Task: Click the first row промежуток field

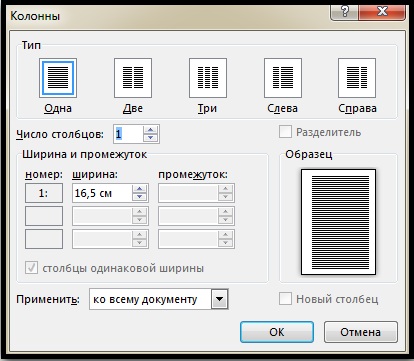Action: (196, 193)
